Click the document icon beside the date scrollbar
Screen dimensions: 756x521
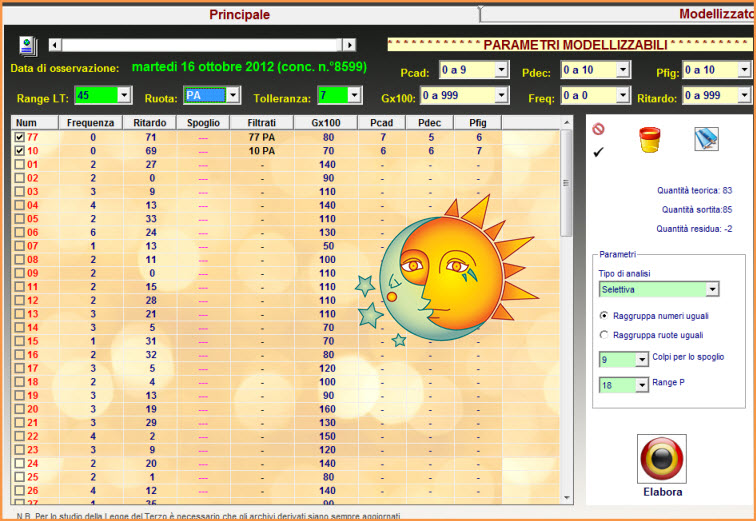(28, 45)
